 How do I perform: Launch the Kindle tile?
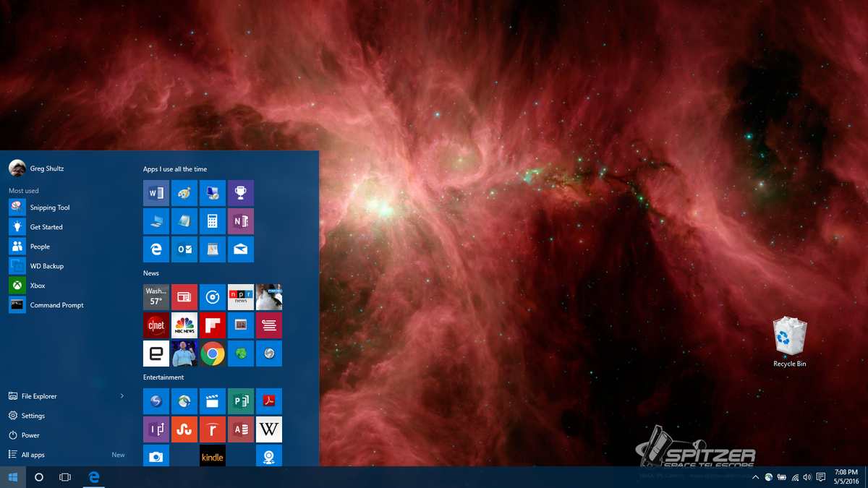click(213, 457)
